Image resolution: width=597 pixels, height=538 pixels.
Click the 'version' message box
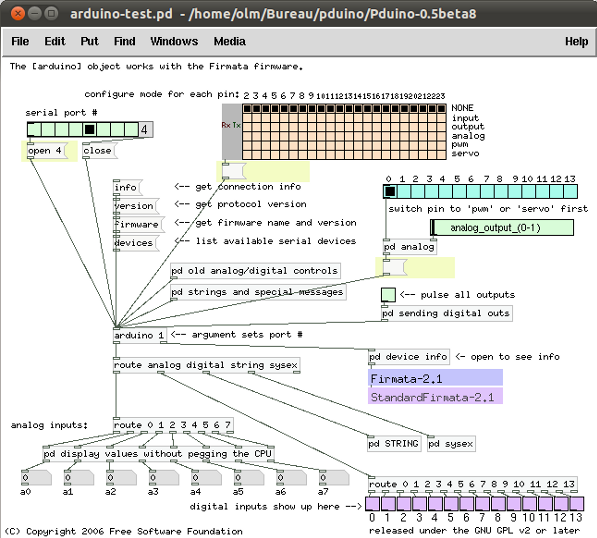click(x=136, y=206)
